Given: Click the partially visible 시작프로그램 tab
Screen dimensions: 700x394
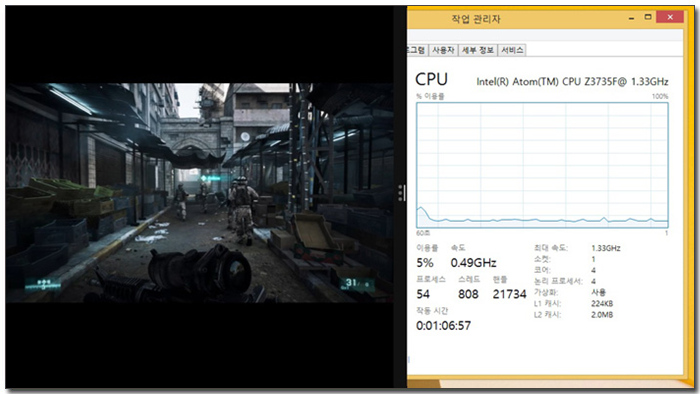Looking at the screenshot, I should point(417,50).
